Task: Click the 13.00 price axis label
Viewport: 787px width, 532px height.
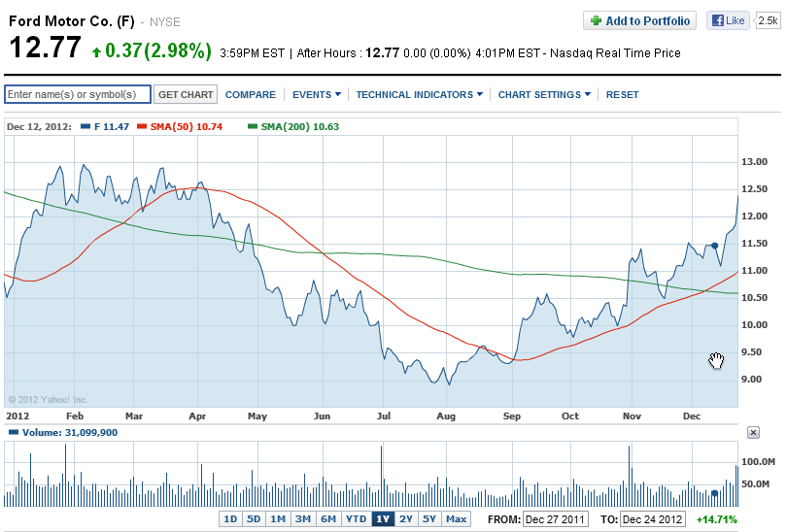Action: click(754, 161)
